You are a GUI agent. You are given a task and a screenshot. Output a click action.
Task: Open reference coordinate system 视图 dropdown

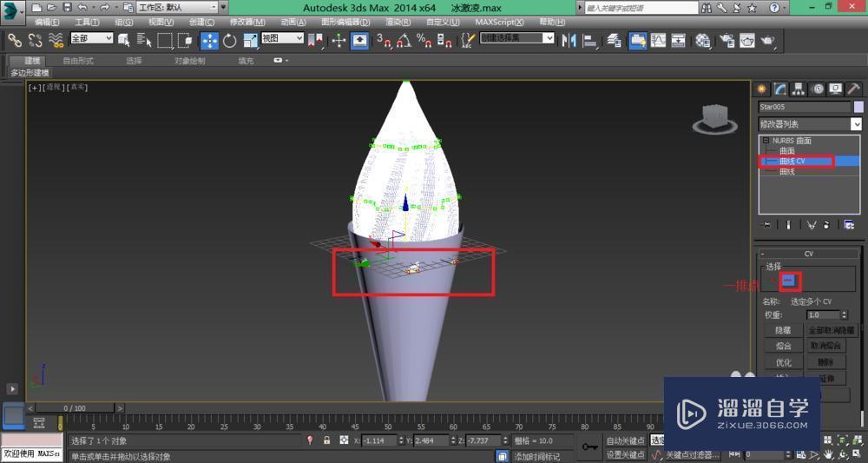pos(283,38)
